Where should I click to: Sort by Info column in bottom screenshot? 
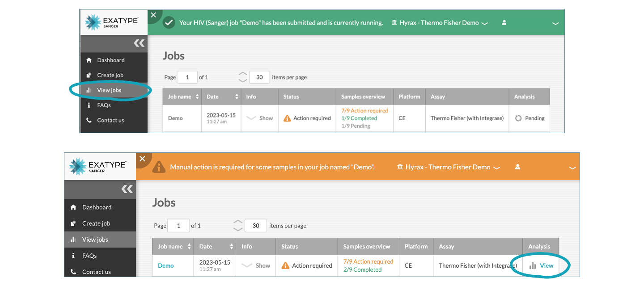coord(256,246)
